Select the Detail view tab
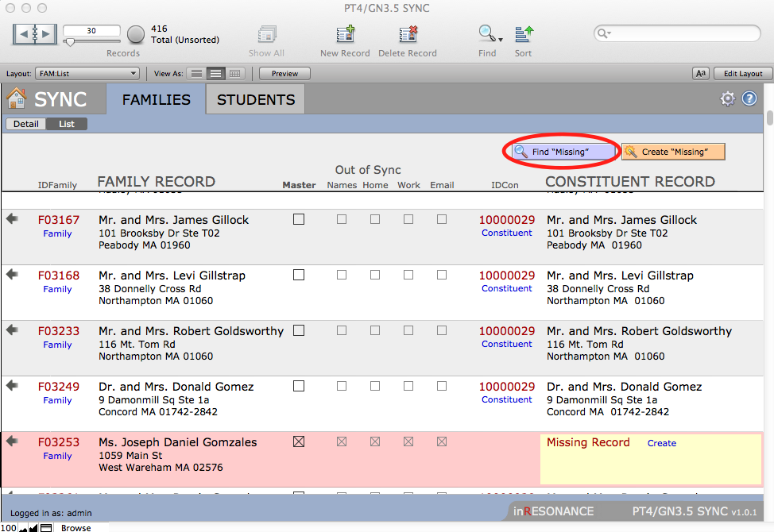The image size is (774, 532). click(25, 124)
